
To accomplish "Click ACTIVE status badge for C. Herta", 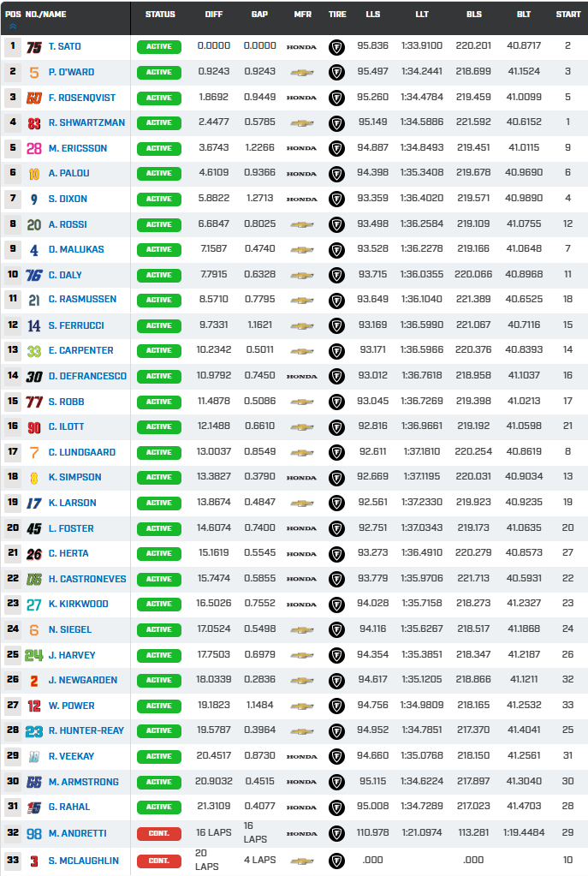I will pos(159,554).
